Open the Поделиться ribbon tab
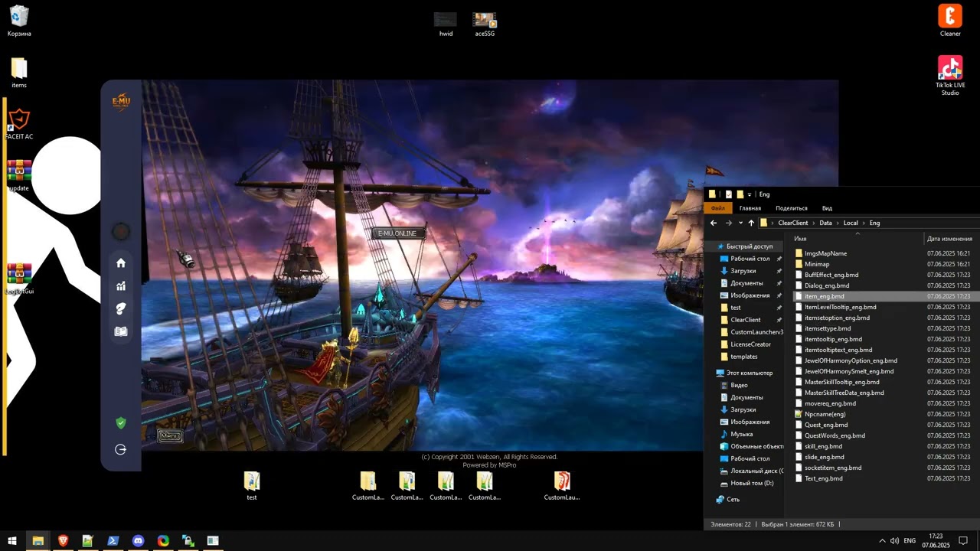The height and width of the screenshot is (551, 980). click(792, 208)
